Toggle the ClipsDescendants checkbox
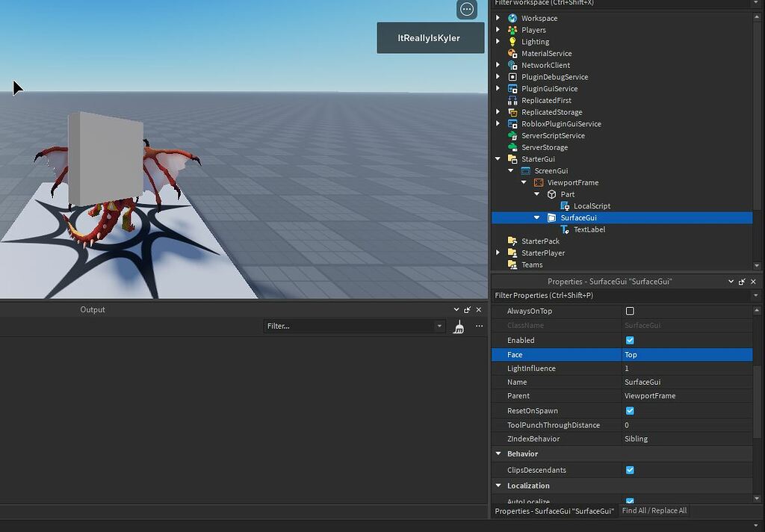 pyautogui.click(x=630, y=470)
